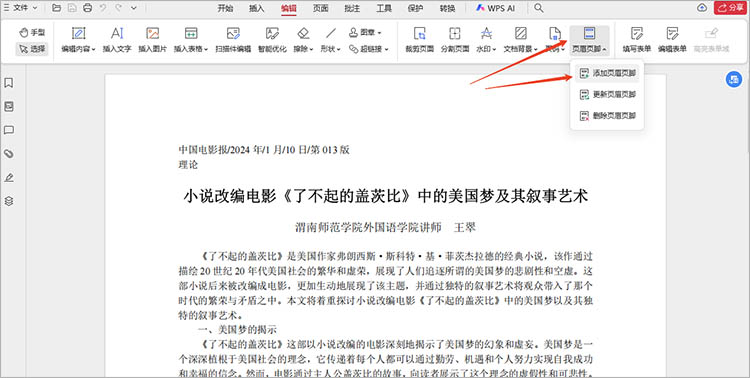Expand the 插入表格 dropdown
Viewport: 750px width, 378px height.
click(x=191, y=39)
